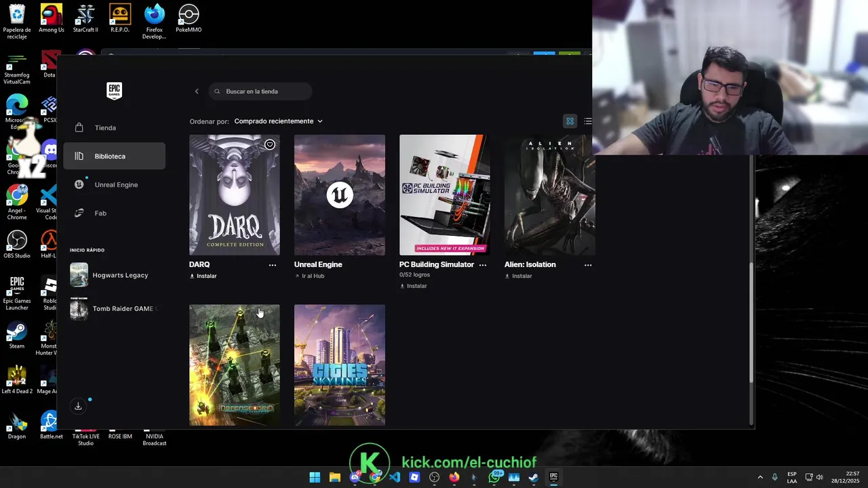Screen dimensions: 868x488
Task: Open the Defense Grid cover
Action: (234, 365)
